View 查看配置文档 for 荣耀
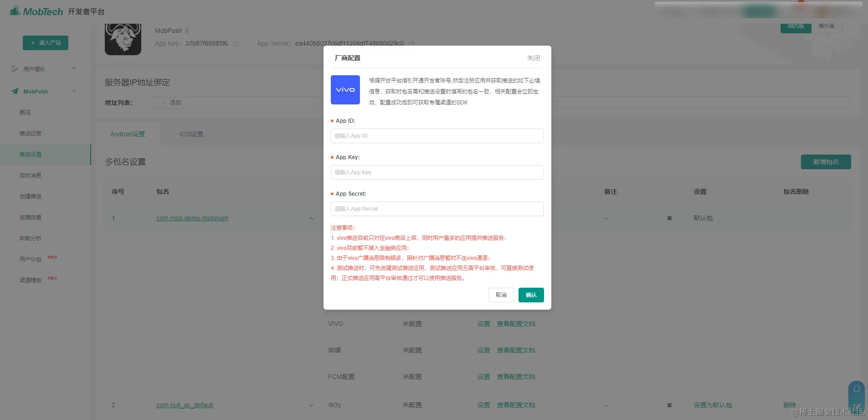Screen dimensions: 868x420 pos(516,350)
